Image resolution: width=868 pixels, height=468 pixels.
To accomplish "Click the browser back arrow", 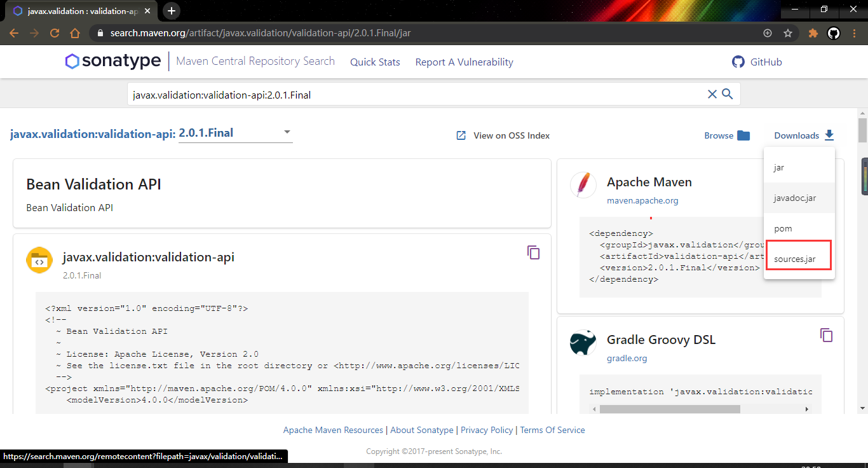I will [14, 33].
